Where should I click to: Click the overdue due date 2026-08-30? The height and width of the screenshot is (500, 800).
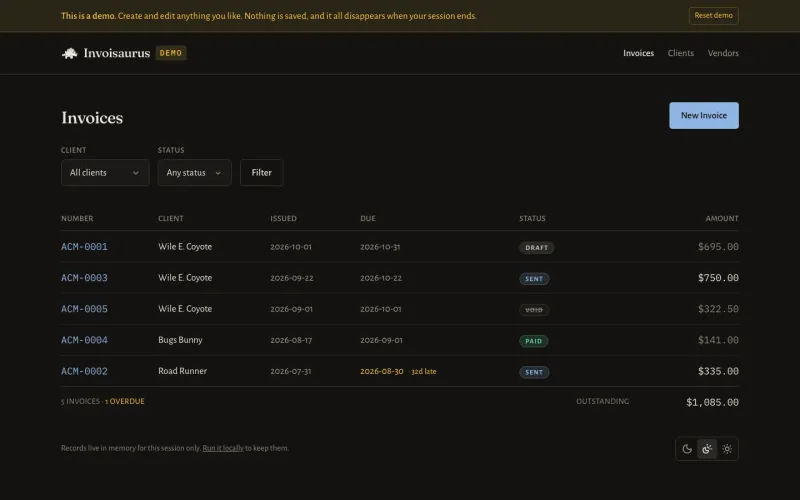382,371
